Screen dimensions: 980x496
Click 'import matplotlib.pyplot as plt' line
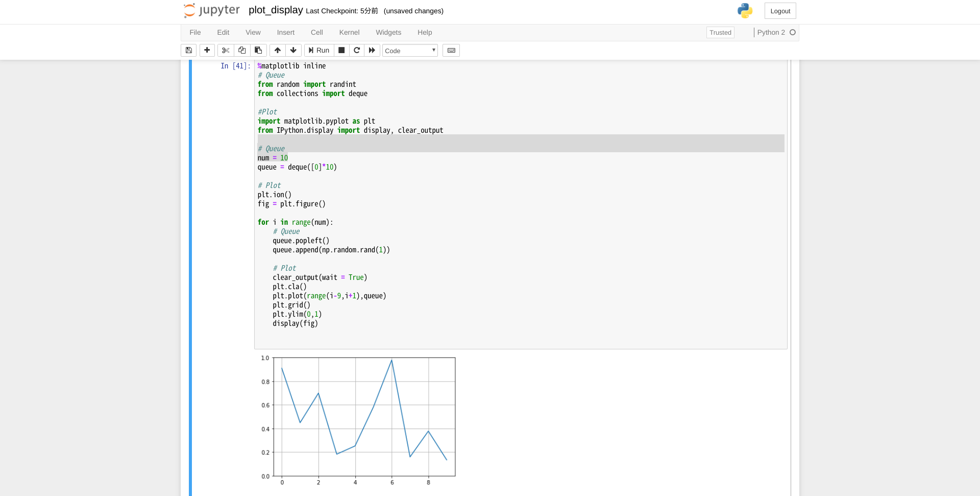click(316, 121)
